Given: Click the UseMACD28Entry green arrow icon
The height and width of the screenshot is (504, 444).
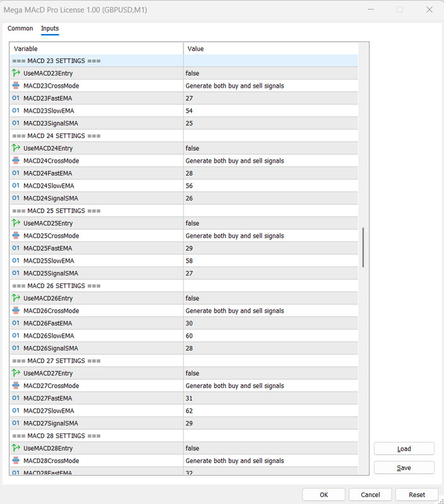Looking at the screenshot, I should [16, 448].
